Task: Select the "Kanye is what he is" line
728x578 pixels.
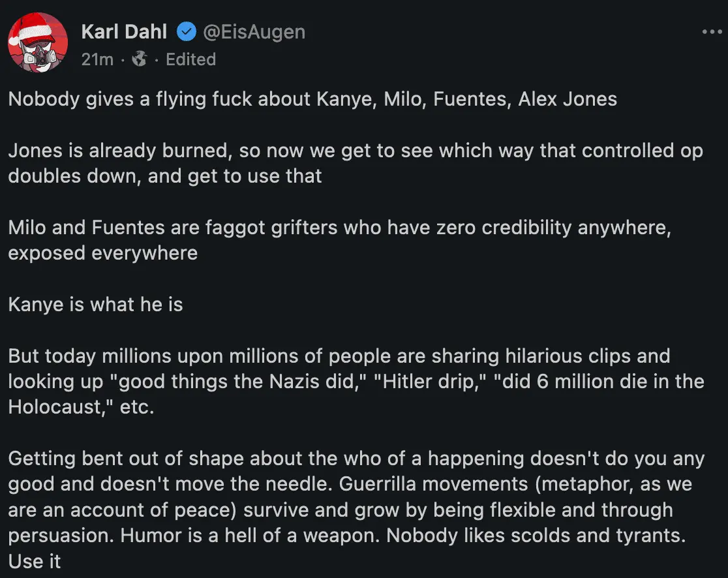Action: coord(95,305)
